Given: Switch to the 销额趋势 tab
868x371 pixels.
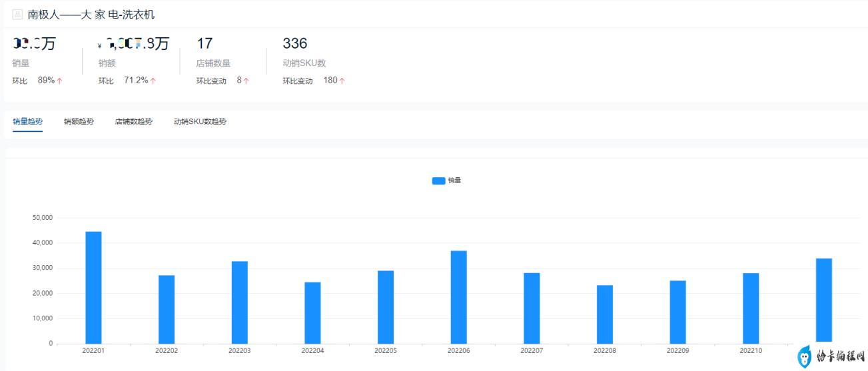Looking at the screenshot, I should 79,122.
